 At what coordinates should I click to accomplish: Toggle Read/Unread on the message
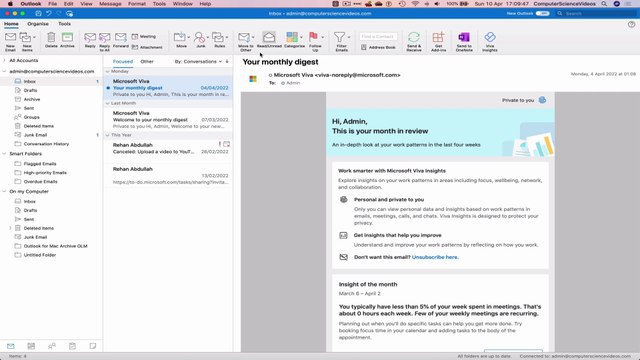[x=269, y=40]
